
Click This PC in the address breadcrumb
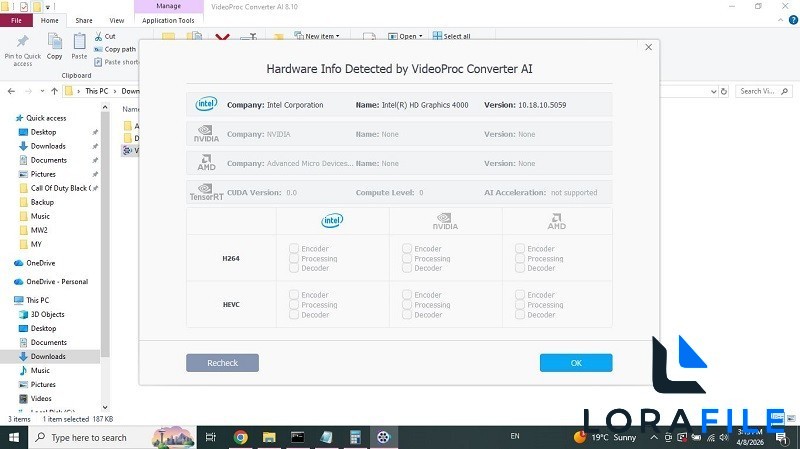point(96,91)
